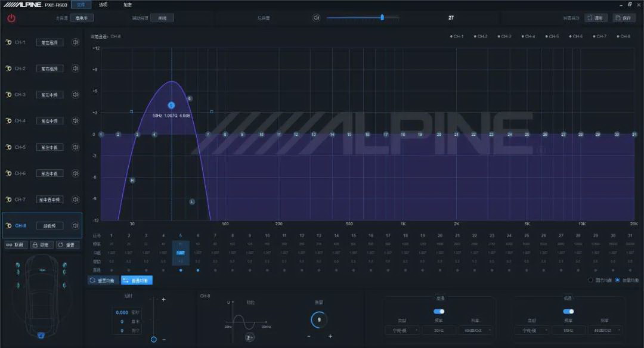Mute channel CH-6 speaker icon
The height and width of the screenshot is (348, 644).
point(76,173)
